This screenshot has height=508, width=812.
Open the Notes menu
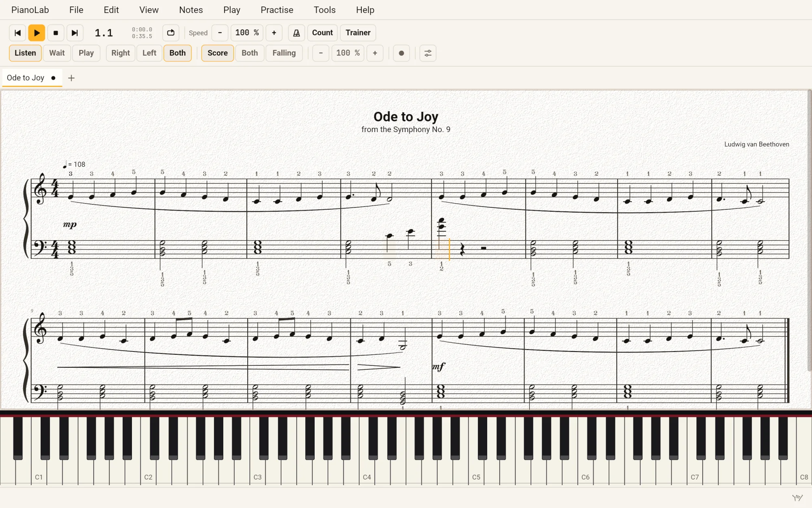[x=191, y=10]
